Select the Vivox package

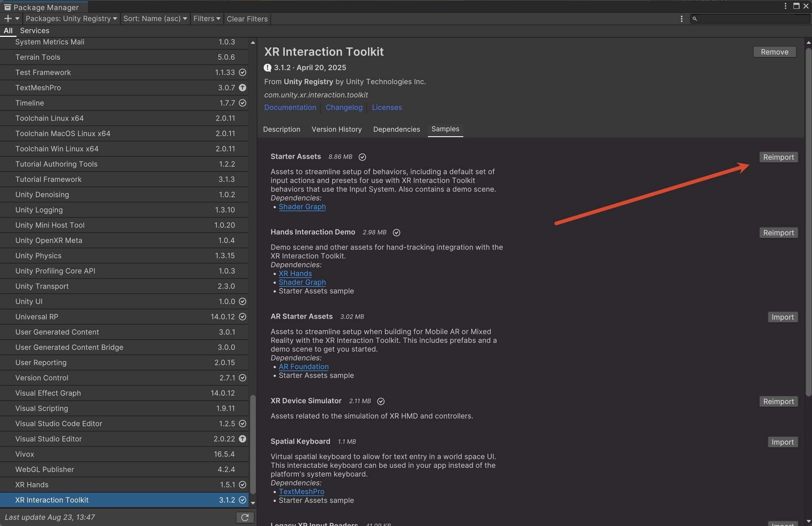pos(124,454)
